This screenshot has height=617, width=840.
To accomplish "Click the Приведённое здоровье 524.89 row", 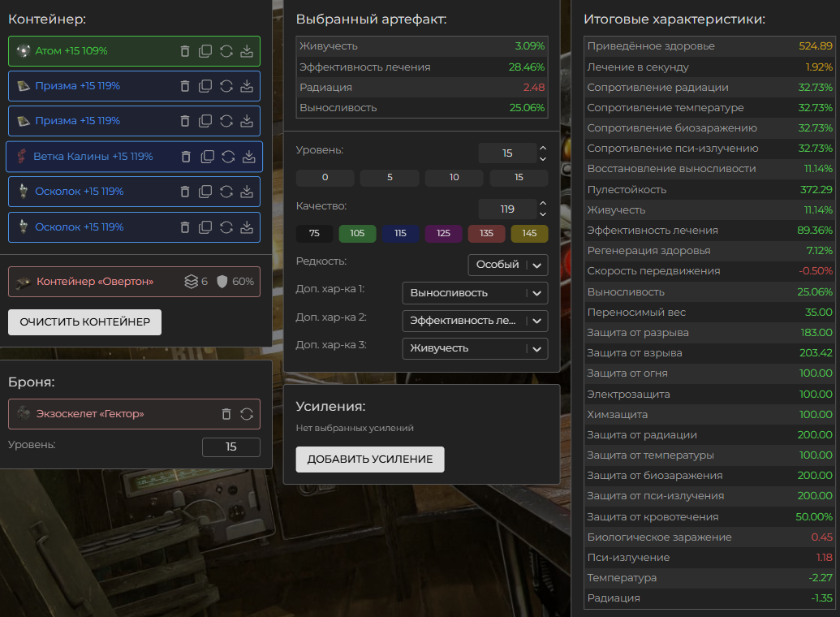I will (710, 46).
